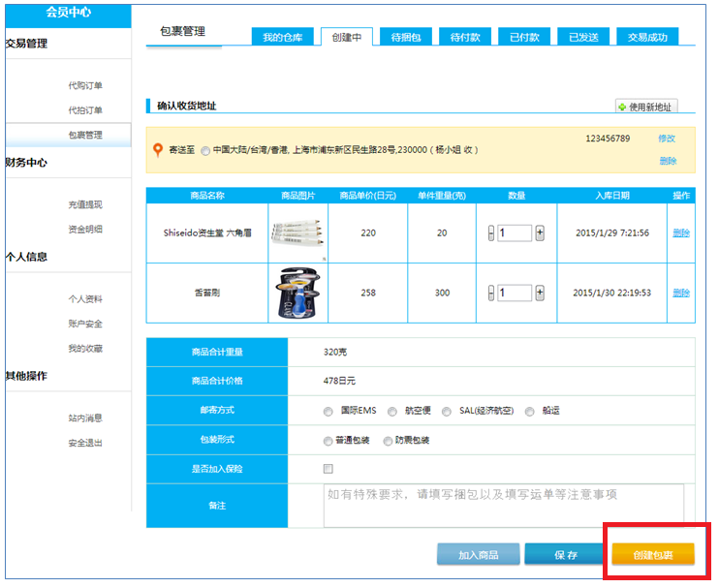Click the green plus icon for new address
Screen dimensions: 719x588
pos(622,108)
